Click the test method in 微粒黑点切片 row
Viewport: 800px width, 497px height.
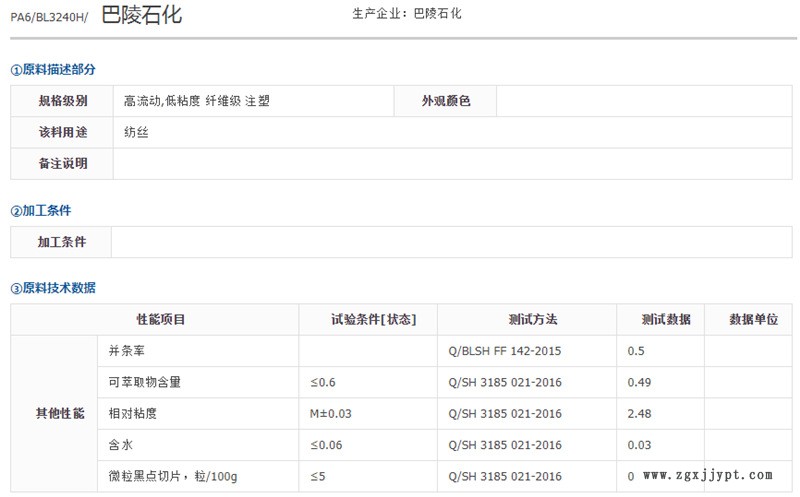(505, 477)
